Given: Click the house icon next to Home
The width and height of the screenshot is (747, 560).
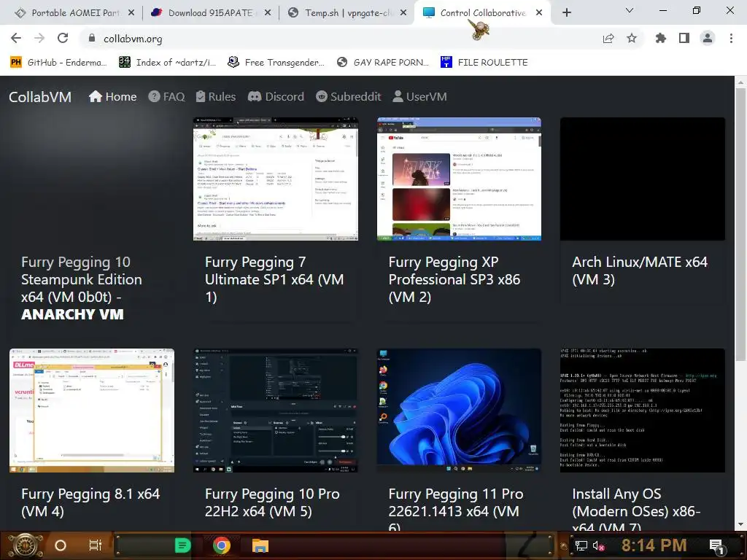Looking at the screenshot, I should (x=96, y=96).
